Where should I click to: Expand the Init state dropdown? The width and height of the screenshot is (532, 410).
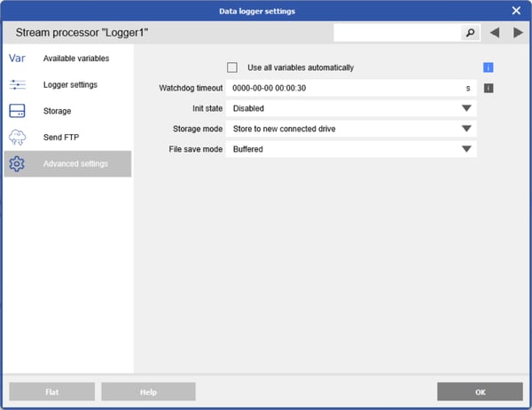pos(351,108)
